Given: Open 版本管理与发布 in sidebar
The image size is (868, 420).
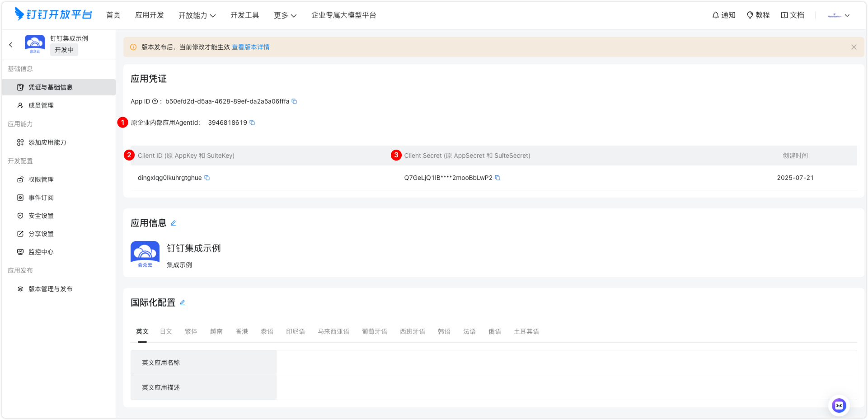Looking at the screenshot, I should [59, 289].
